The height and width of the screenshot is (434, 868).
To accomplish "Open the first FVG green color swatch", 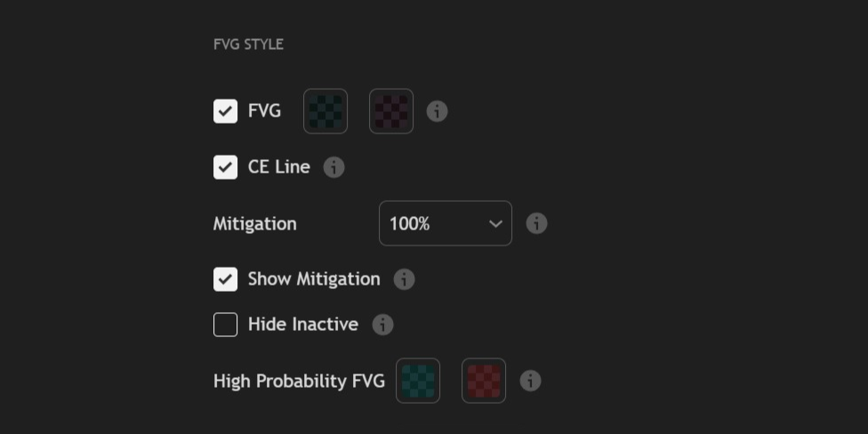I will [325, 111].
